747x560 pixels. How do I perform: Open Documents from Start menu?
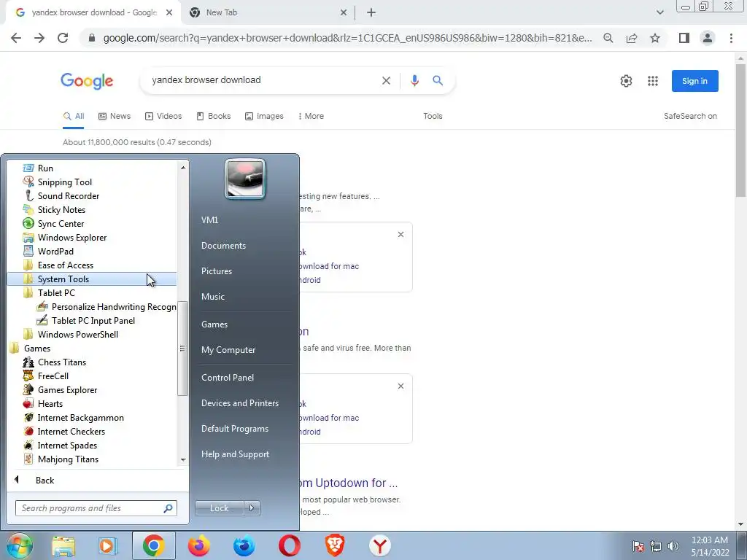(223, 246)
